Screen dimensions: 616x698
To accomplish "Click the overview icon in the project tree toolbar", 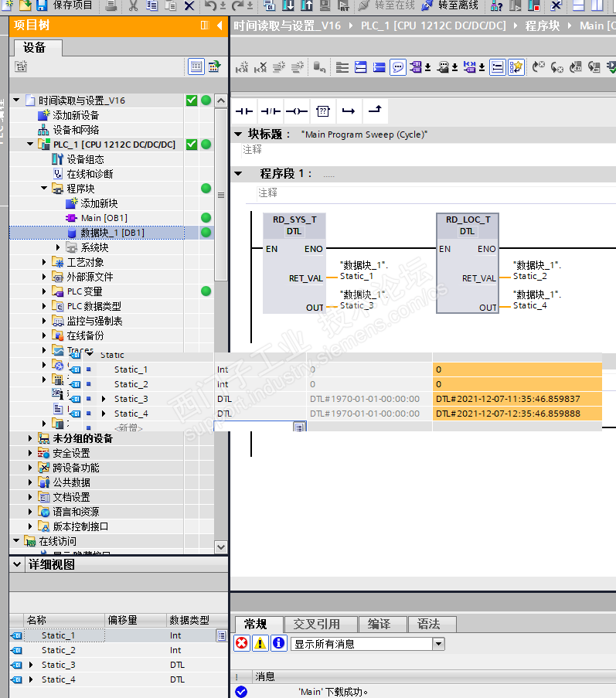I will click(215, 66).
